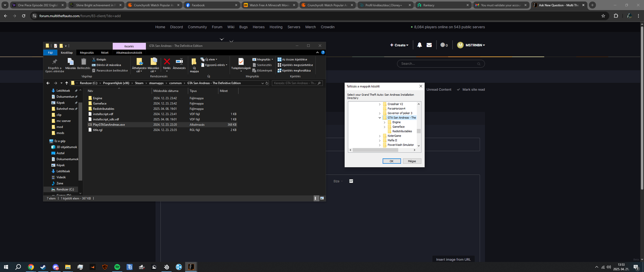Screen dimensions: 644x272
Task: Switch to Alkalmazáseszközök ribbon tab
Action: click(x=129, y=53)
